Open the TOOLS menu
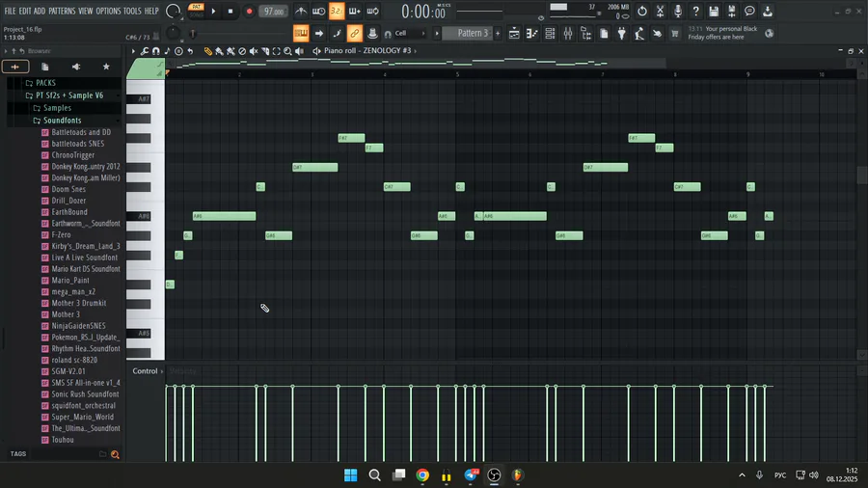The height and width of the screenshot is (488, 868). (x=132, y=11)
